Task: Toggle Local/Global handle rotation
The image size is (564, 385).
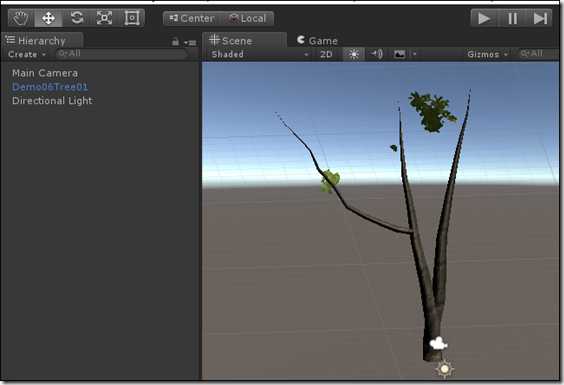Action: pyautogui.click(x=247, y=18)
